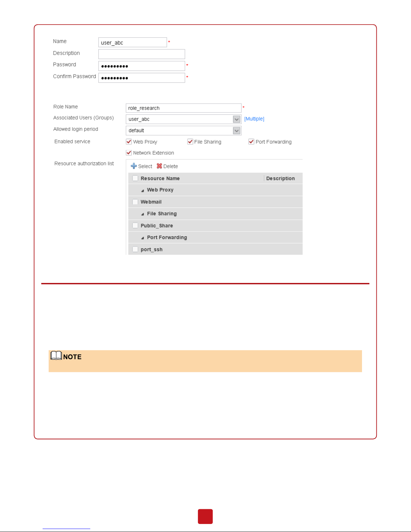Uncheck the Network Extension checkbox

129,153
